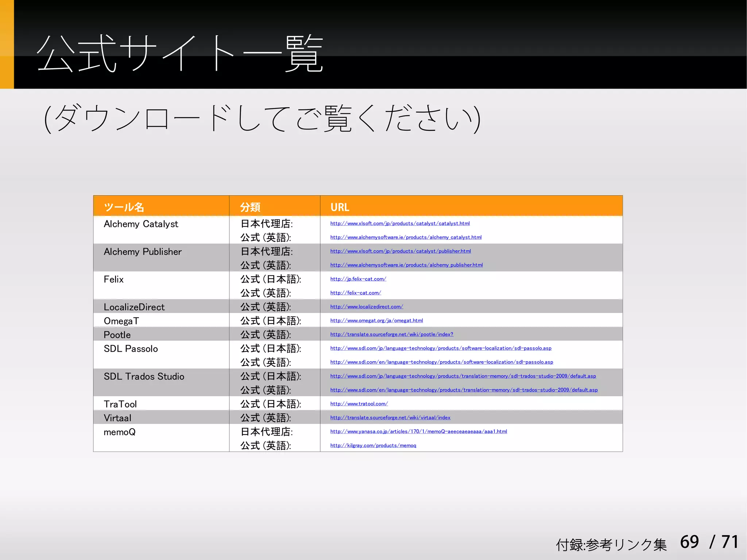Open the xlsoft publisher.html link
Viewport: 747px width, 560px height.
pos(400,251)
